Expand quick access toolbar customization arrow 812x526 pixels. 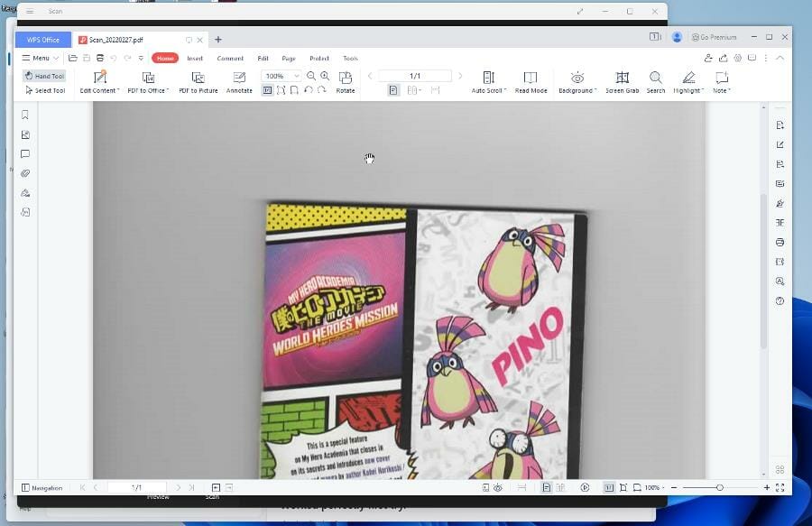pos(141,58)
